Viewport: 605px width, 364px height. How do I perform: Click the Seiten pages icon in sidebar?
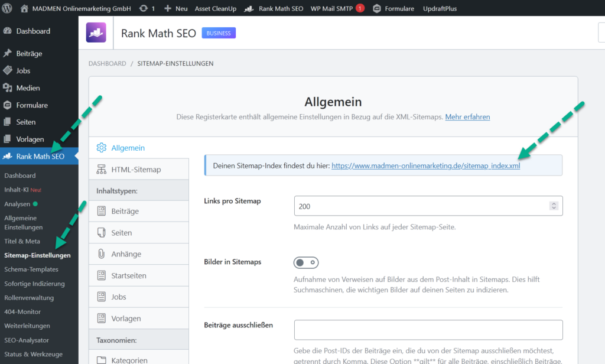pos(7,122)
